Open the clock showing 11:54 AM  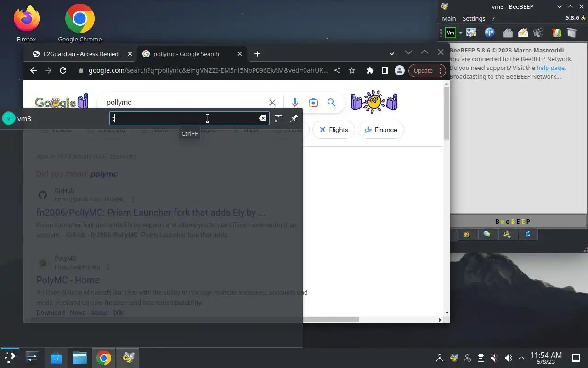(x=546, y=358)
